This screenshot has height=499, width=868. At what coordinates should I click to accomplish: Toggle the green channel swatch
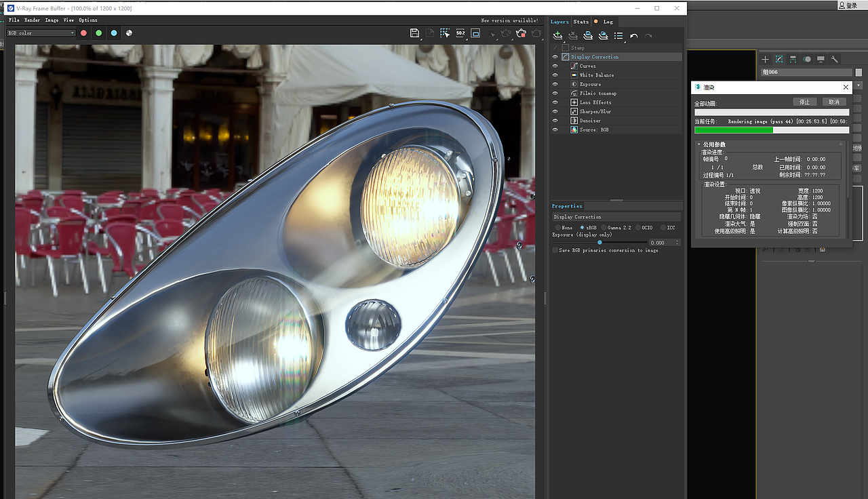[99, 33]
